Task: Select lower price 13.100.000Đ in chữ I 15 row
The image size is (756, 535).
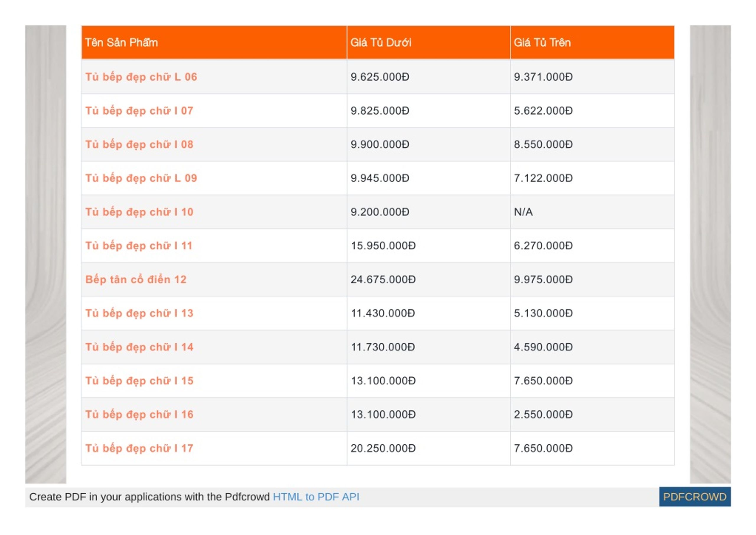Action: click(383, 381)
